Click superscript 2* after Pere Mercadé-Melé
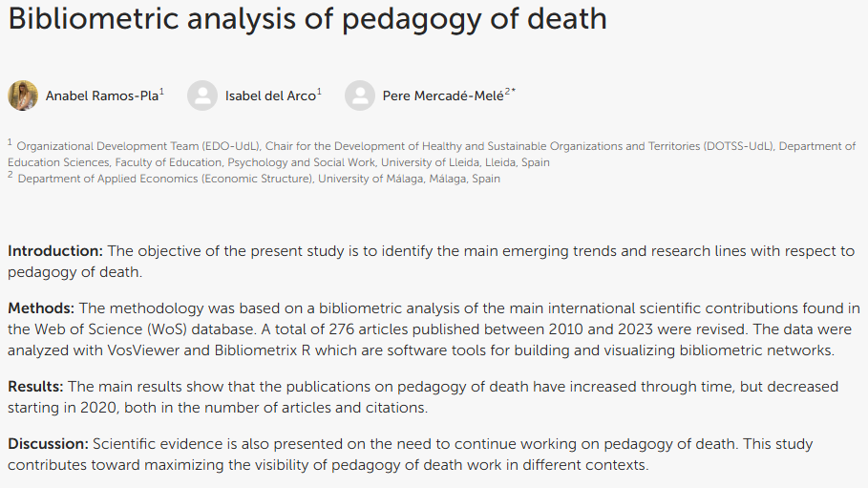Viewport: 868px width, 488px height. coord(510,92)
